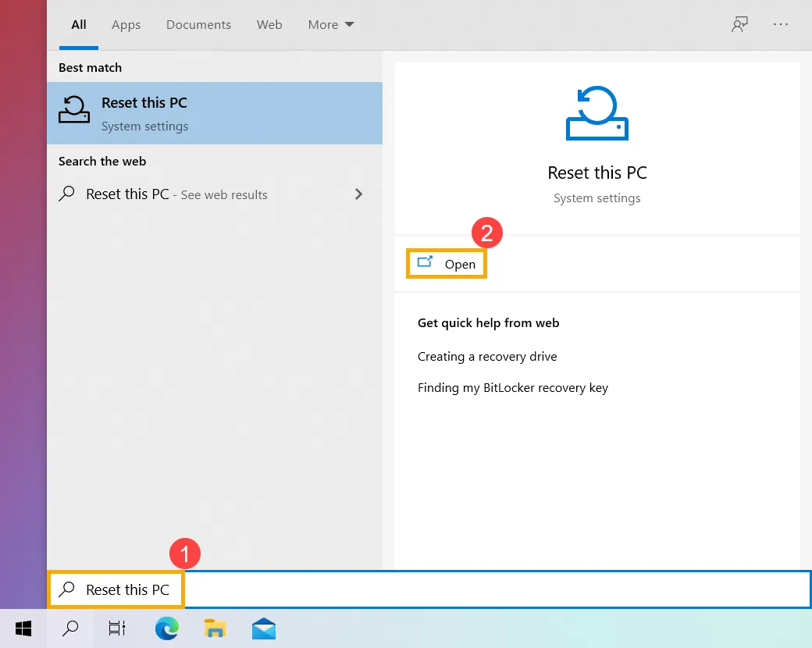The width and height of the screenshot is (812, 648).
Task: Expand the More search filter dropdown
Action: (330, 24)
